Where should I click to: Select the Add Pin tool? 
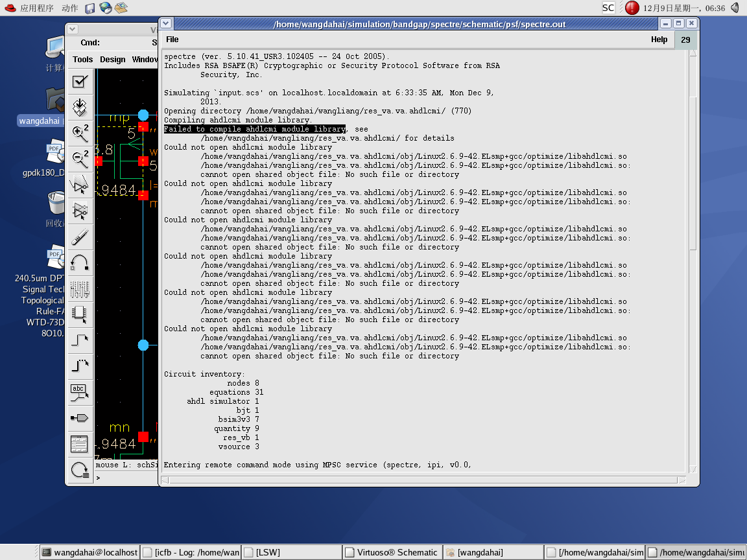click(x=80, y=417)
